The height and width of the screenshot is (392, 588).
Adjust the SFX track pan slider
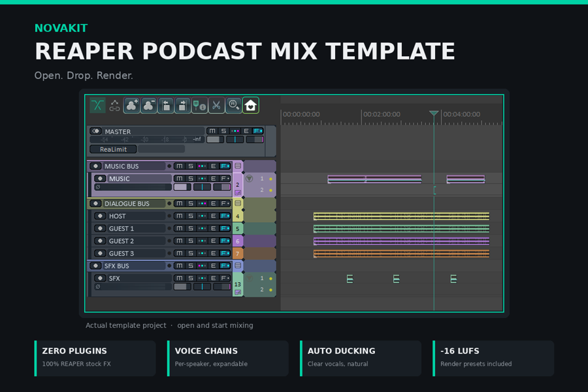point(202,287)
